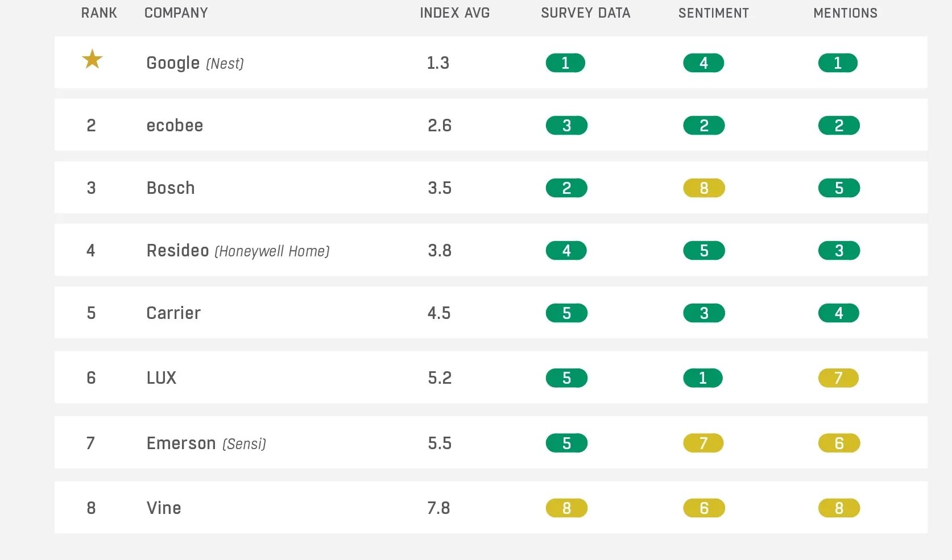Select the ecobee company name

point(175,126)
